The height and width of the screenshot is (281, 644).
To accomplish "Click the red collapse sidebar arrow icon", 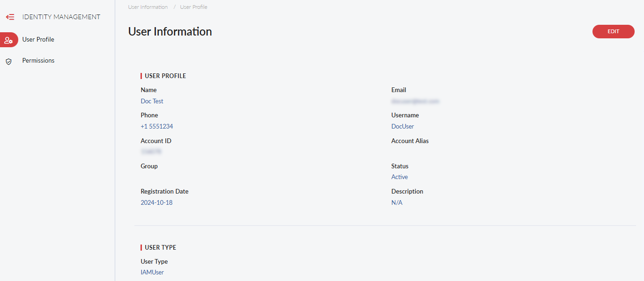I will click(x=10, y=17).
